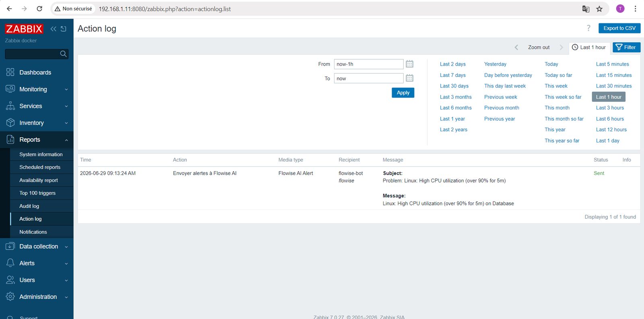Apply the selected time range
Image resolution: width=644 pixels, height=319 pixels.
tap(403, 93)
